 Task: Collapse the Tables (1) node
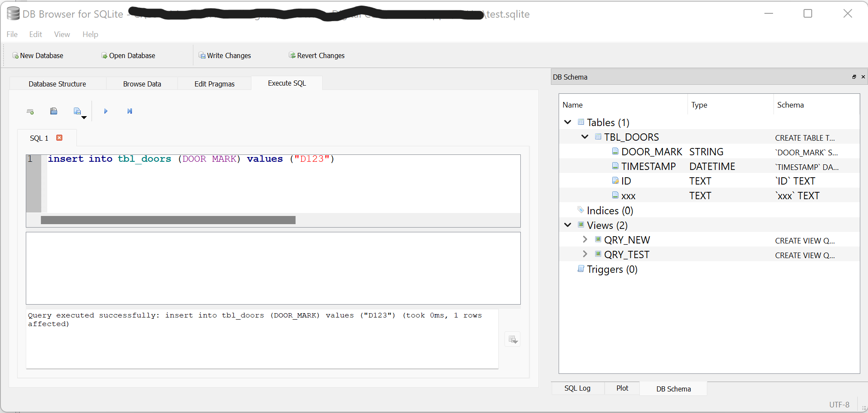click(x=568, y=122)
